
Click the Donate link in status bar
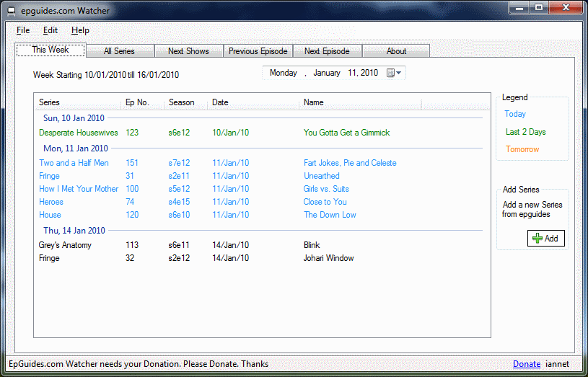tap(526, 364)
